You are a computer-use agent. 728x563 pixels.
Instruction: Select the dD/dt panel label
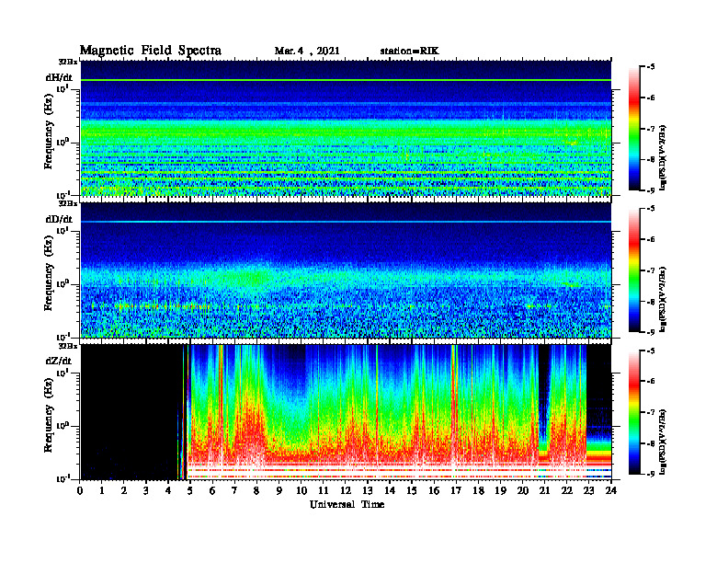[x=59, y=219]
